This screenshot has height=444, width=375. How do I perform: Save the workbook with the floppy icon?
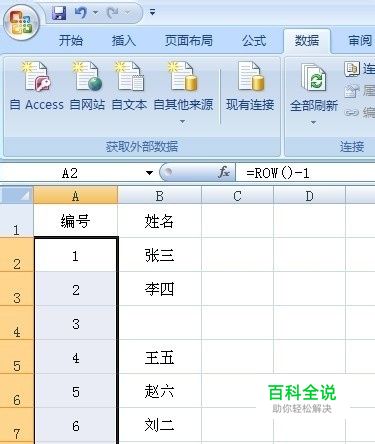point(59,13)
